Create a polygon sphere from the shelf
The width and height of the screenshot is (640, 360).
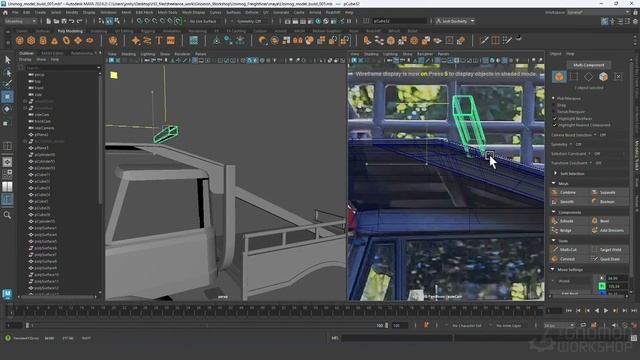point(20,40)
